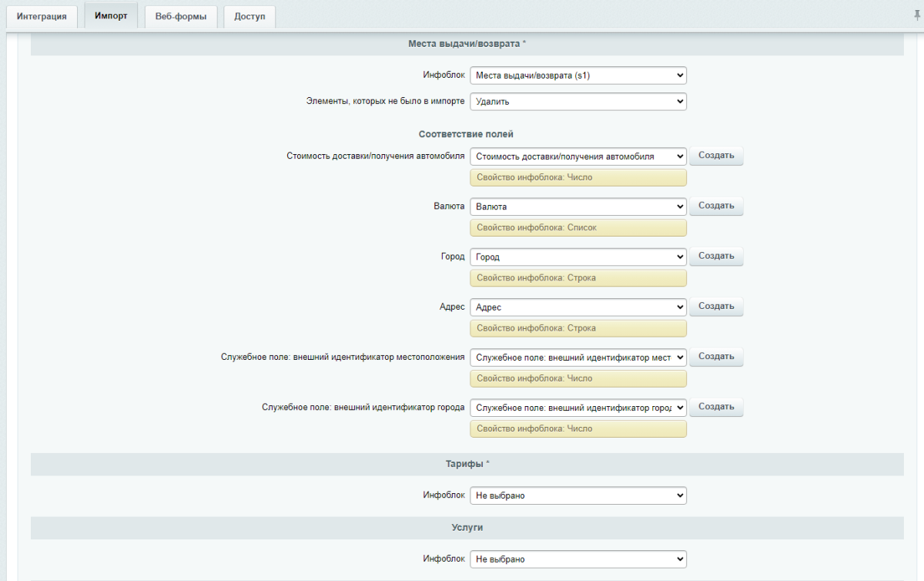Viewport: 924px width, 581px height.
Task: Open the dropdown for elements missing from import
Action: (x=577, y=101)
